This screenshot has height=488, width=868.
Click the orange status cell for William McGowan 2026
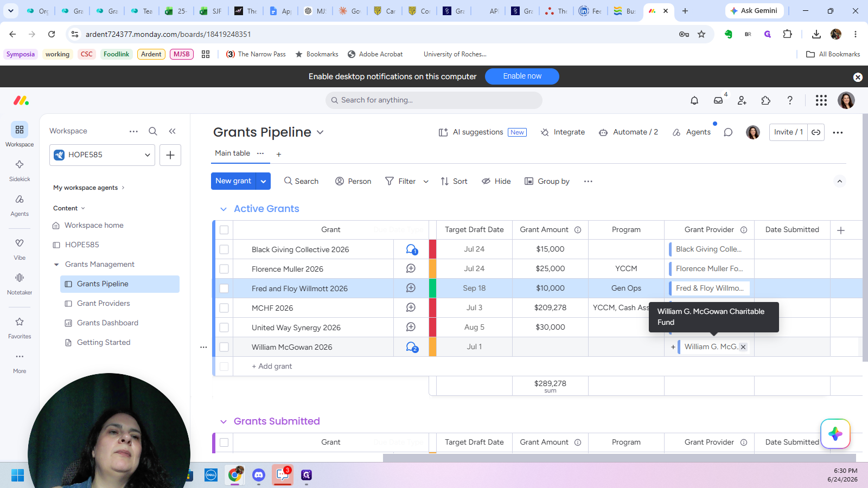pyautogui.click(x=432, y=347)
